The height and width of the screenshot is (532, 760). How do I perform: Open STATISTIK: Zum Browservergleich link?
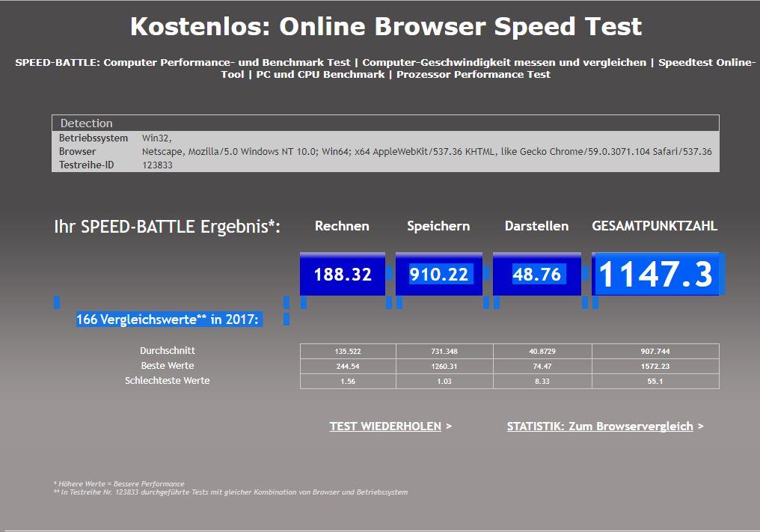pyautogui.click(x=600, y=426)
